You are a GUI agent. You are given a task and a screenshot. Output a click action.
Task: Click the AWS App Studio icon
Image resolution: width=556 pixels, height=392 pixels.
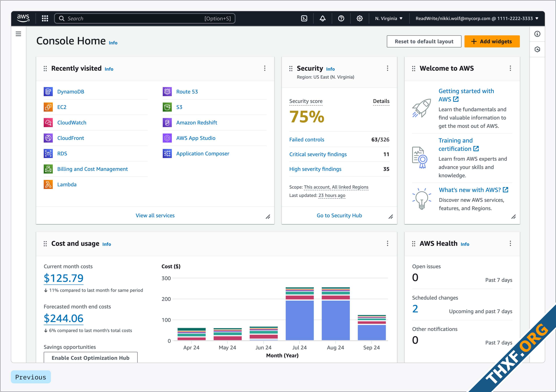(167, 138)
